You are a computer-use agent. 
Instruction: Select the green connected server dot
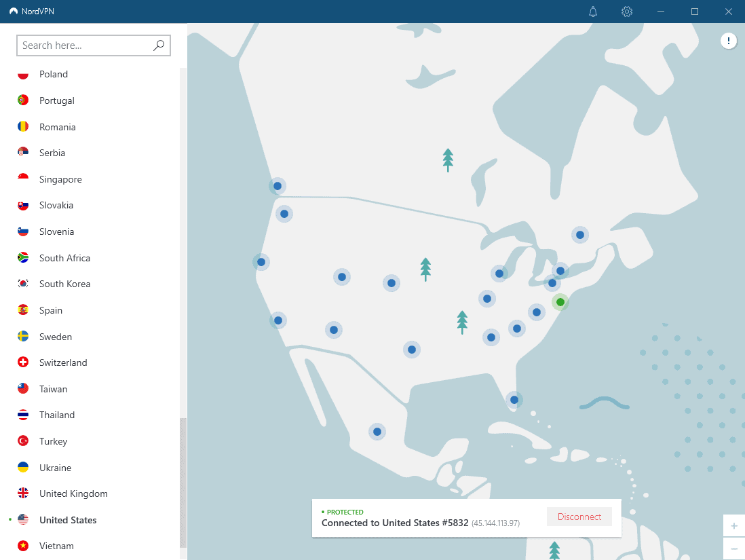(x=560, y=302)
